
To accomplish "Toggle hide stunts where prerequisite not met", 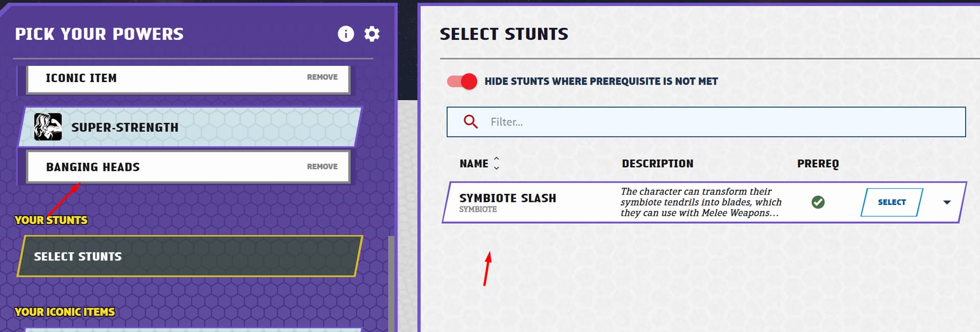I will click(x=462, y=81).
